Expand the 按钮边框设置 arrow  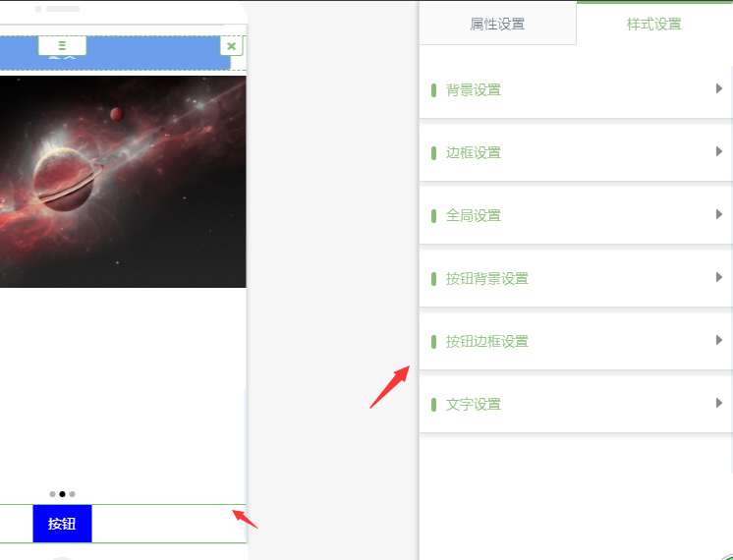pyautogui.click(x=719, y=340)
